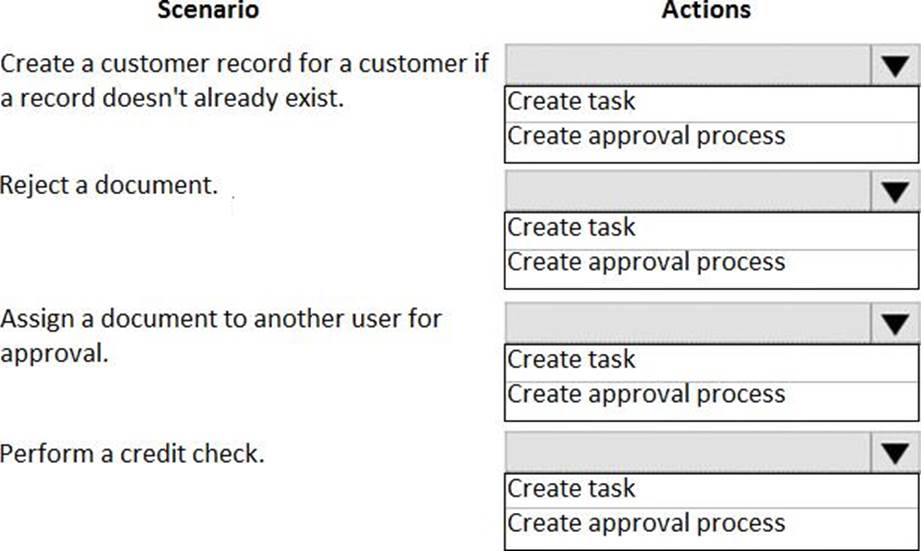Expand dropdown arrow for assign document scenario
The width and height of the screenshot is (921, 551).
pyautogui.click(x=894, y=324)
